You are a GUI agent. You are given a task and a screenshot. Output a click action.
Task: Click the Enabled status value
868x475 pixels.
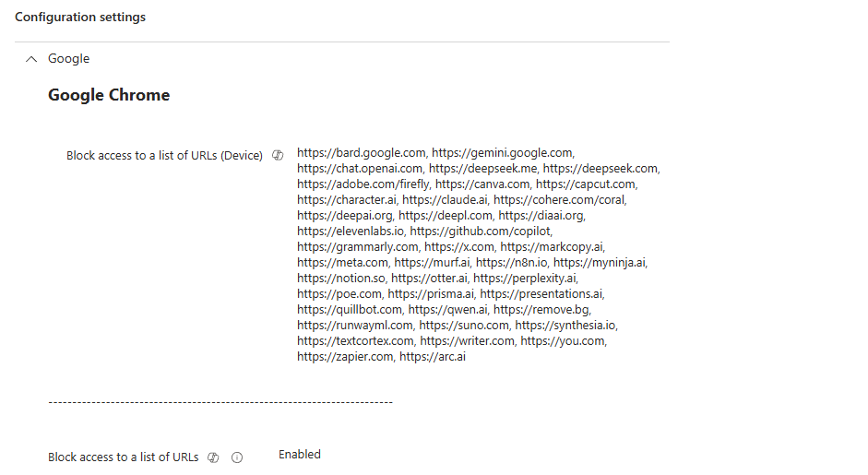pos(300,455)
